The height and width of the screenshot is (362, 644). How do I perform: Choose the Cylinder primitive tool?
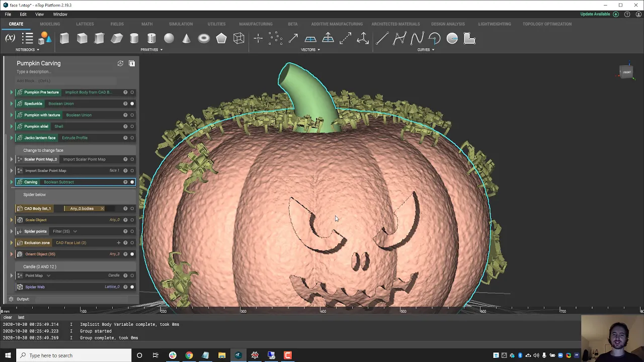pyautogui.click(x=134, y=38)
